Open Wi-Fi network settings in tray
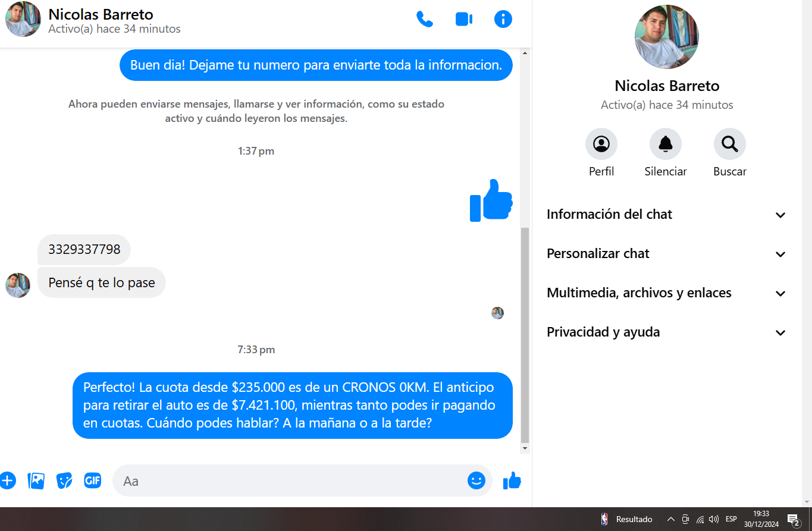 click(x=700, y=519)
